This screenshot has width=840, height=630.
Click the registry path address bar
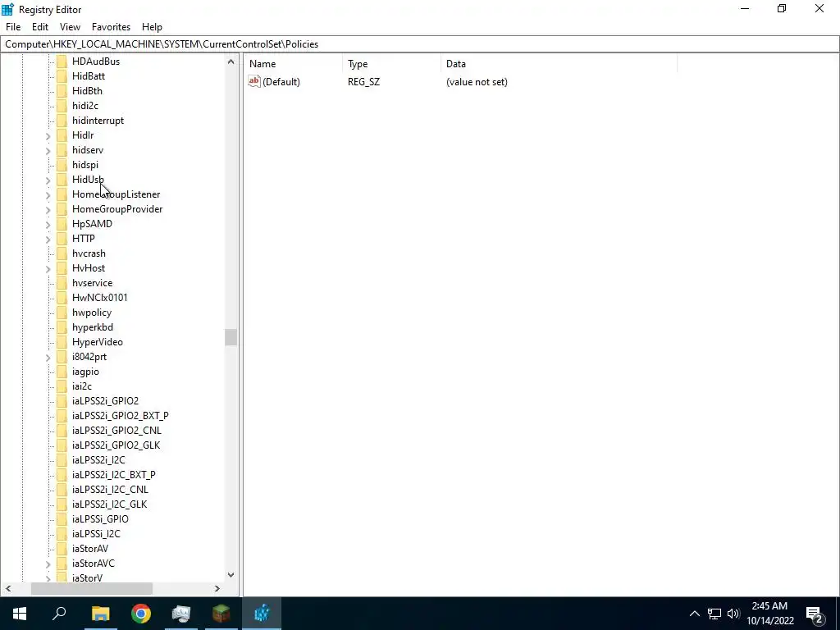(420, 44)
